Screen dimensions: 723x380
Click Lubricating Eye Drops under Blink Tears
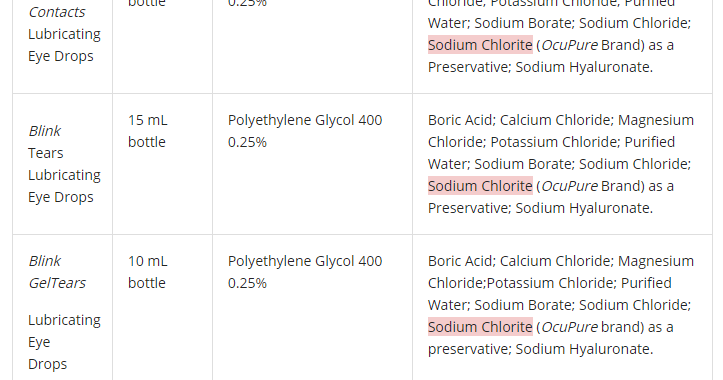point(64,186)
